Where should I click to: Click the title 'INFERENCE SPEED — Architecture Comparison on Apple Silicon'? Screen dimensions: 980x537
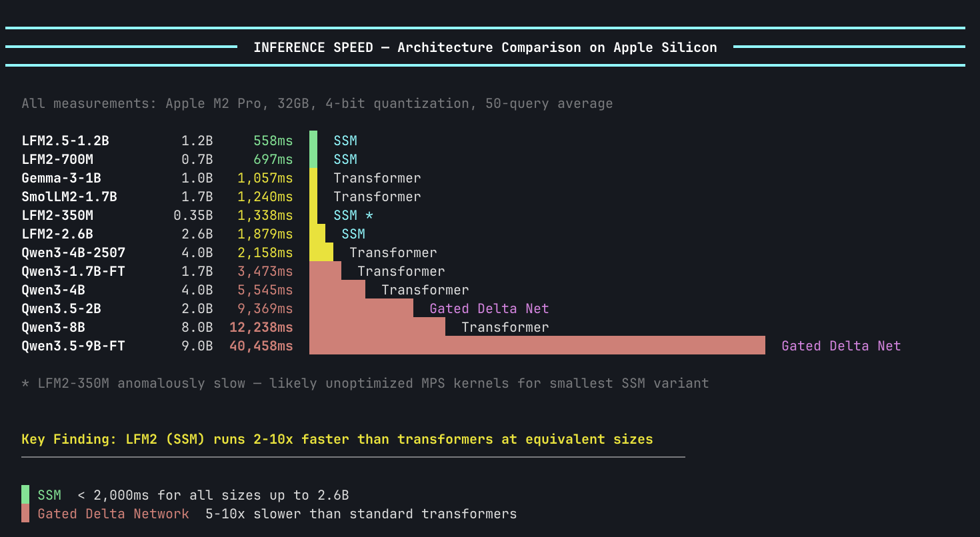(x=485, y=47)
